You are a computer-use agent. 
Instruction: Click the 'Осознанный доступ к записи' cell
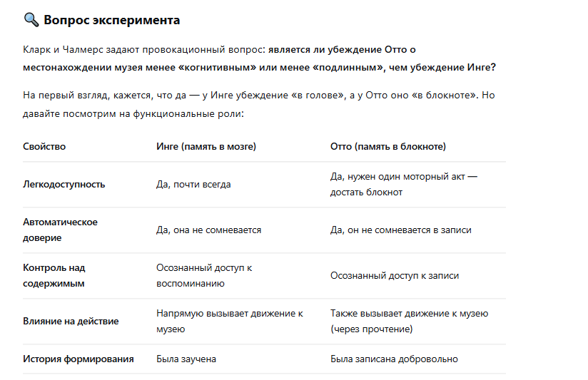(395, 276)
